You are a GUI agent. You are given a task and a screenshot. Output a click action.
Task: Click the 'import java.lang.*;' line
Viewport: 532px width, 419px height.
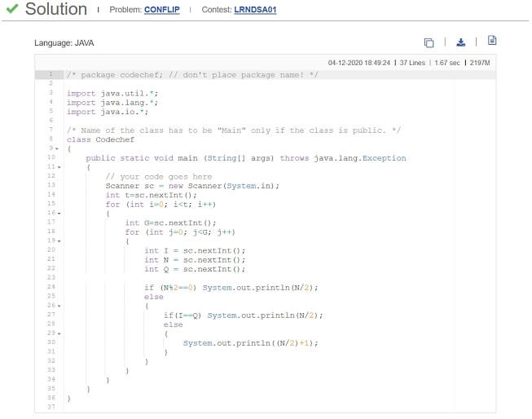click(112, 103)
